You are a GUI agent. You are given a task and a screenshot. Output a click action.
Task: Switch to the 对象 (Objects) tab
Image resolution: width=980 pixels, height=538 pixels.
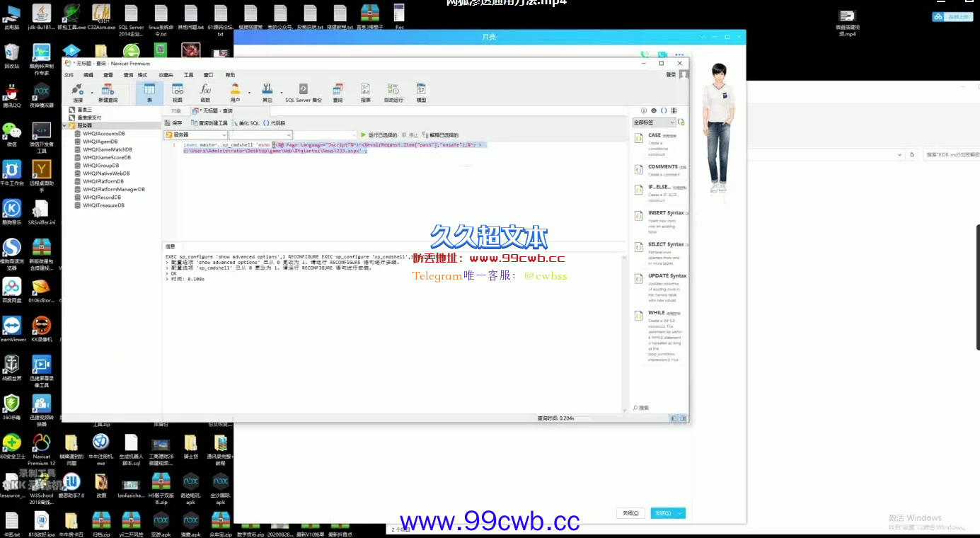click(x=176, y=110)
